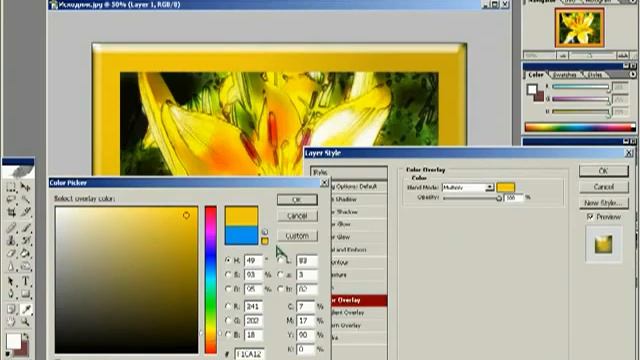Select the Lasso tool
The width and height of the screenshot is (640, 360).
point(11,200)
